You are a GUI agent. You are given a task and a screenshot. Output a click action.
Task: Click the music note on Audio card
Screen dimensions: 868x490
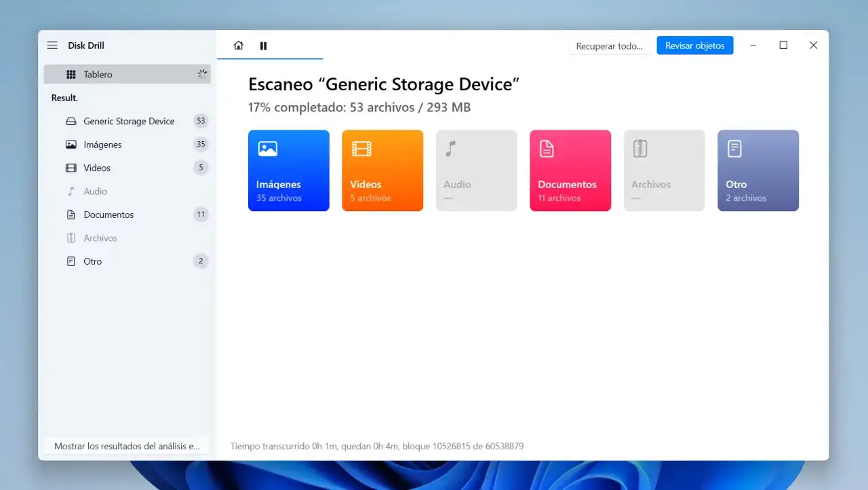[x=450, y=149]
